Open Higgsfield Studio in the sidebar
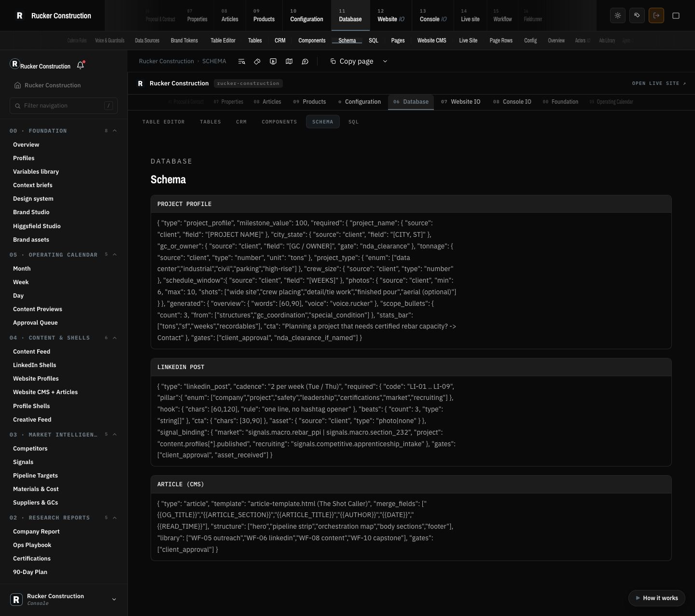Image resolution: width=695 pixels, height=616 pixels. click(x=37, y=226)
